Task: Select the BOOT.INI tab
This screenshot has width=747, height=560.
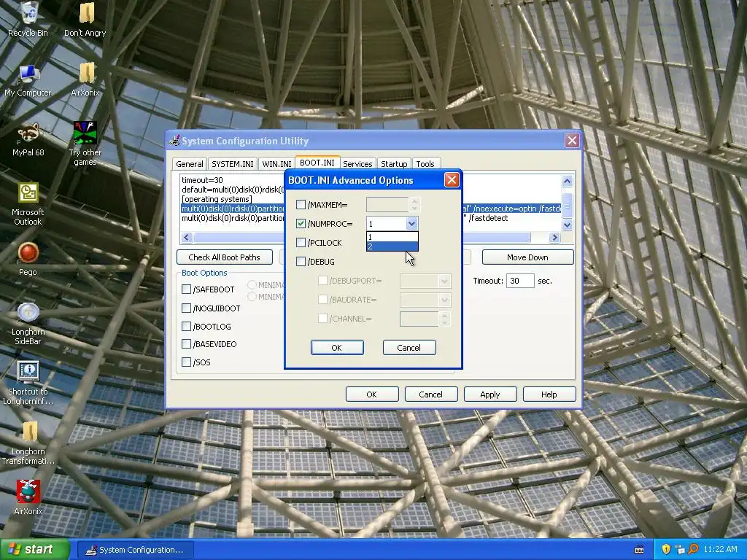Action: pos(317,163)
